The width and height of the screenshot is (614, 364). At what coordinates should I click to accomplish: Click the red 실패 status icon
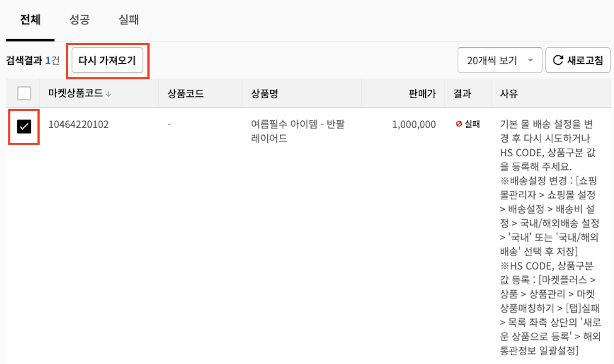click(x=459, y=124)
